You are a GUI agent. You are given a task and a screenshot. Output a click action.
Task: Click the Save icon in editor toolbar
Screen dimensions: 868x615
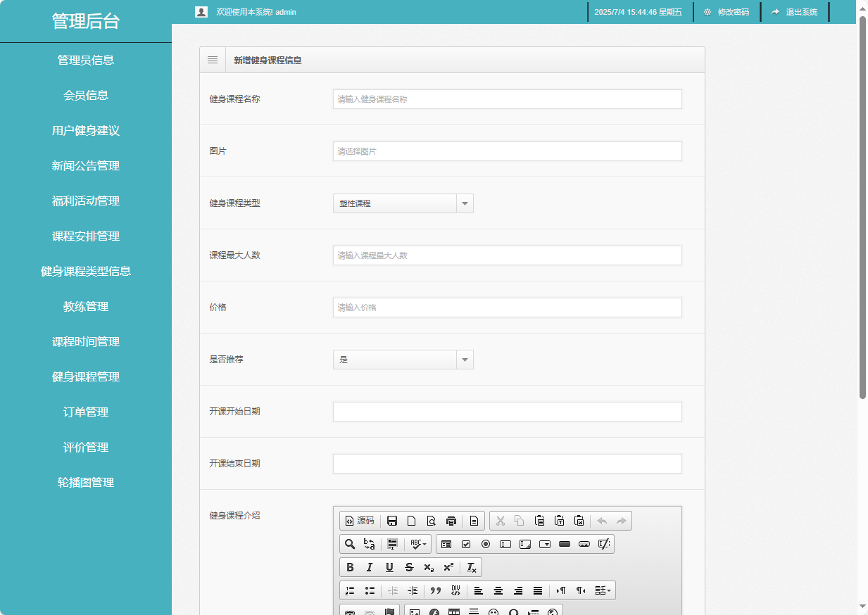392,521
